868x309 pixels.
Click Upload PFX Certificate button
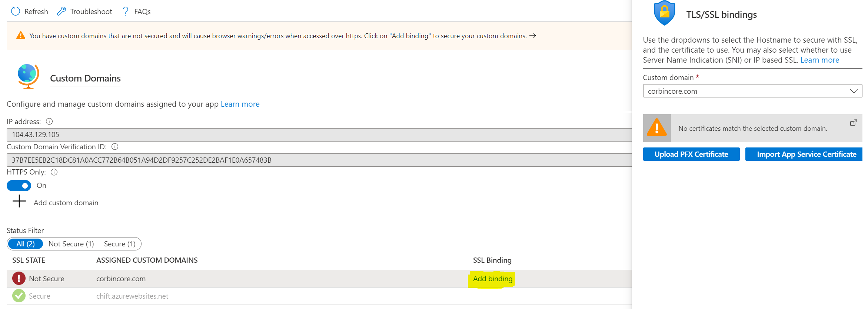[691, 154]
